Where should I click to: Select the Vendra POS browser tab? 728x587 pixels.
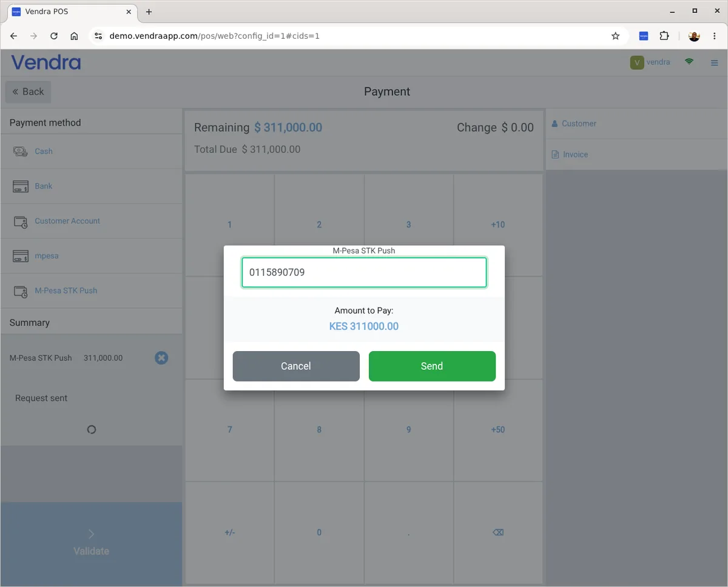[72, 12]
